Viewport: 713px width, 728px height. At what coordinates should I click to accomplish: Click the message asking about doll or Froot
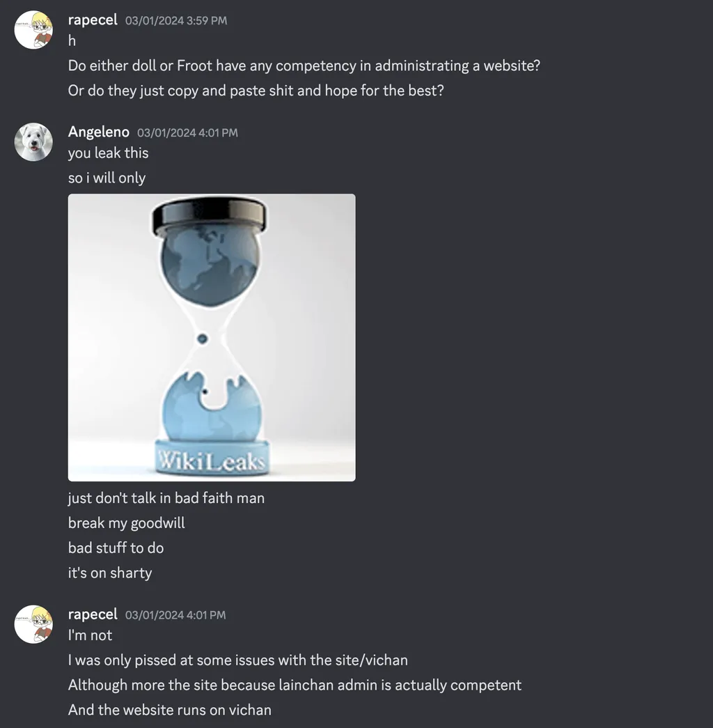[x=304, y=66]
